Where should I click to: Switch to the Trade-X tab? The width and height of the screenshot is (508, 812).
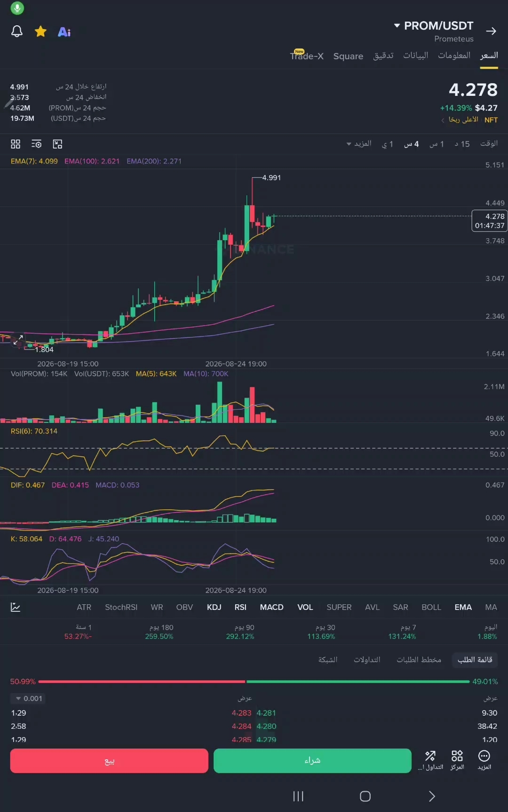point(307,55)
